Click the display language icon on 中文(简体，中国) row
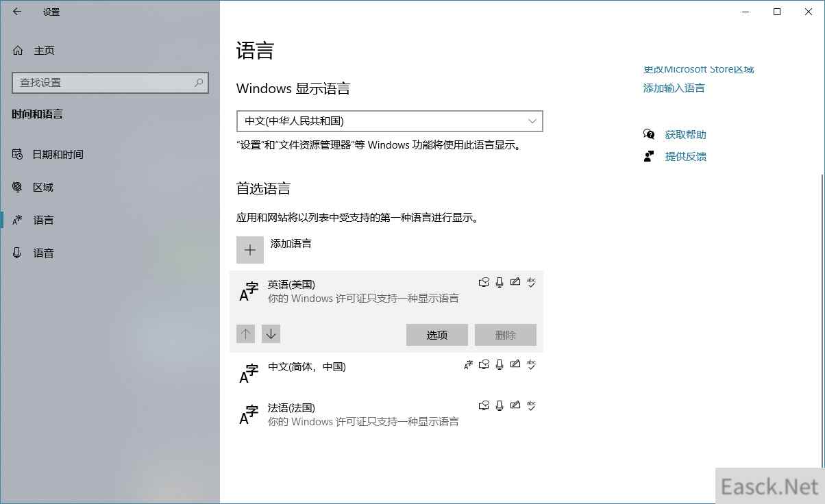The image size is (825, 504). point(469,364)
